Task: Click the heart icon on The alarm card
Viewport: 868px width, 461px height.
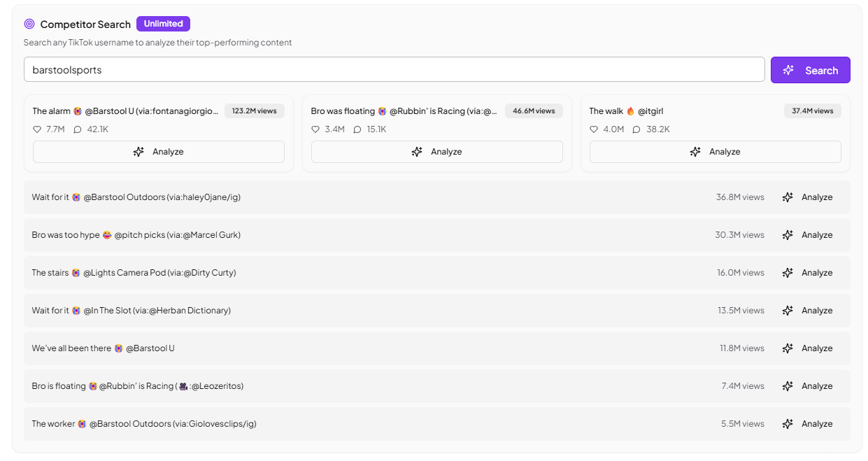Action: click(x=37, y=129)
